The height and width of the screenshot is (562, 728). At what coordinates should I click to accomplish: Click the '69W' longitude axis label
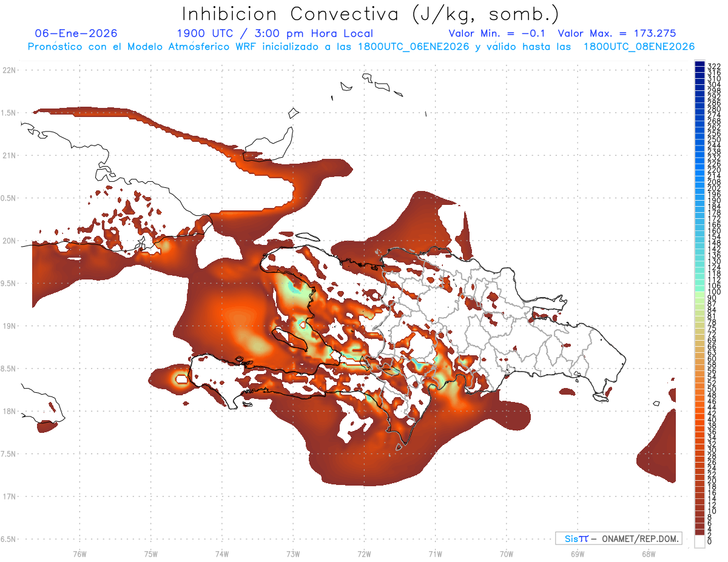tap(578, 553)
